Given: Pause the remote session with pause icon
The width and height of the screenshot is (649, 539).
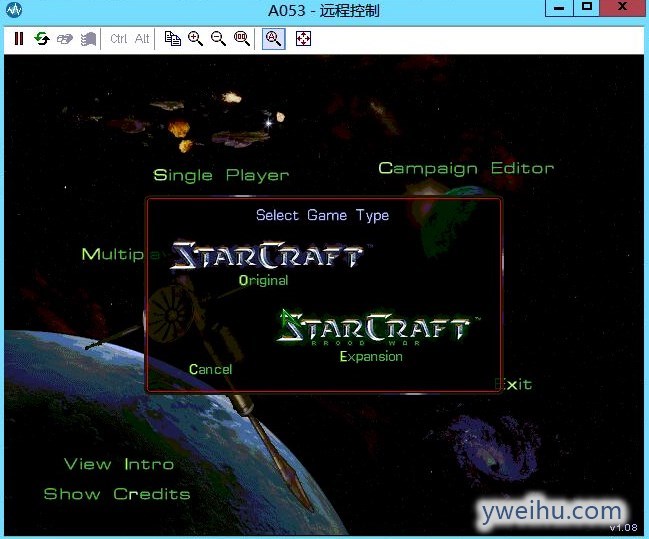Looking at the screenshot, I should pos(19,38).
